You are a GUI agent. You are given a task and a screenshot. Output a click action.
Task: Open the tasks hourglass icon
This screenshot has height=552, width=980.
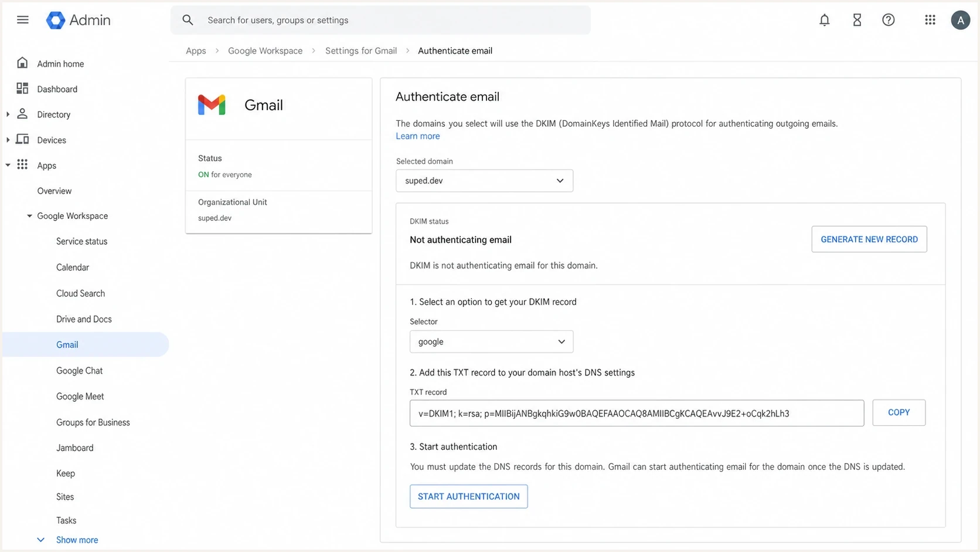(x=857, y=20)
